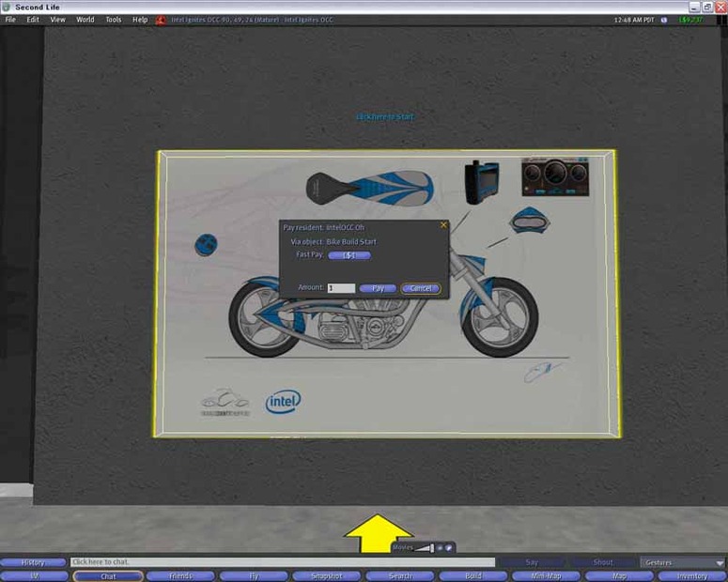Toggle the Mini-Map
The image size is (728, 582).
(546, 576)
